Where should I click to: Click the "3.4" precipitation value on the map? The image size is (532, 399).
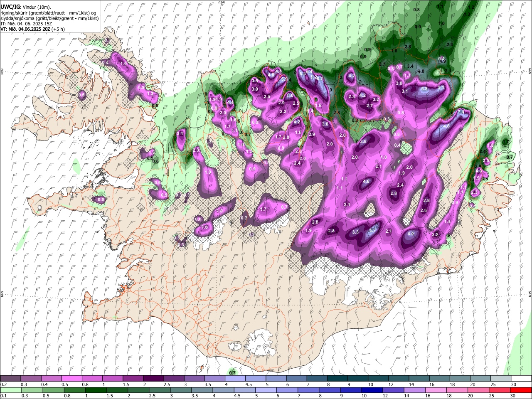click(x=410, y=66)
